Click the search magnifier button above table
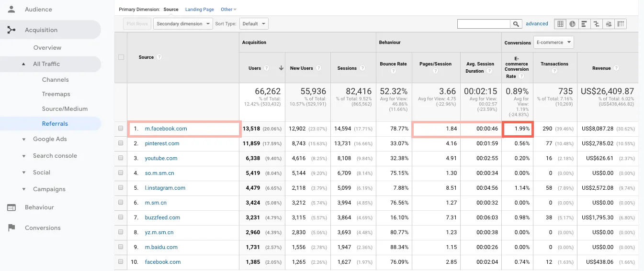 coord(516,24)
